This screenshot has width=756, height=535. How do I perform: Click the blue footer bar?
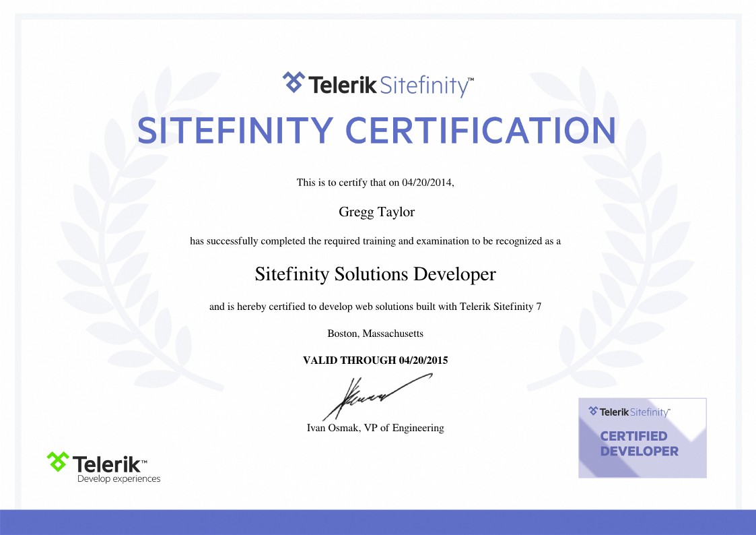click(378, 522)
